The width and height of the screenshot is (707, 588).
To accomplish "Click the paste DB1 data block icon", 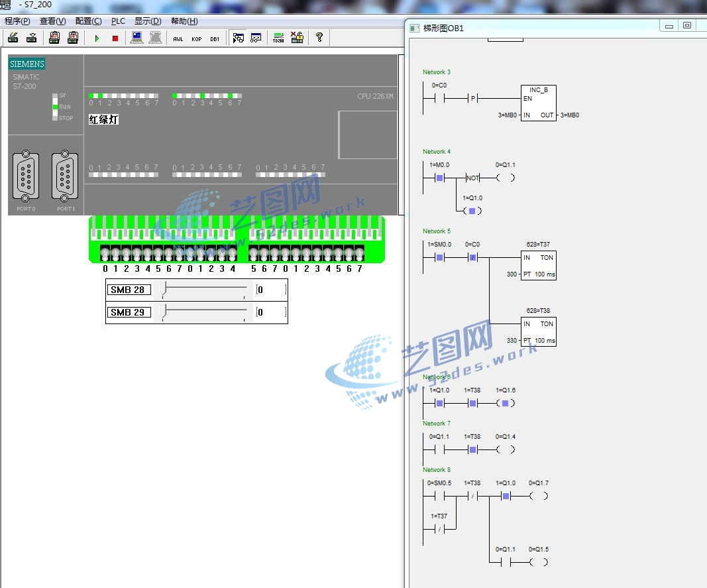I will [x=73, y=38].
